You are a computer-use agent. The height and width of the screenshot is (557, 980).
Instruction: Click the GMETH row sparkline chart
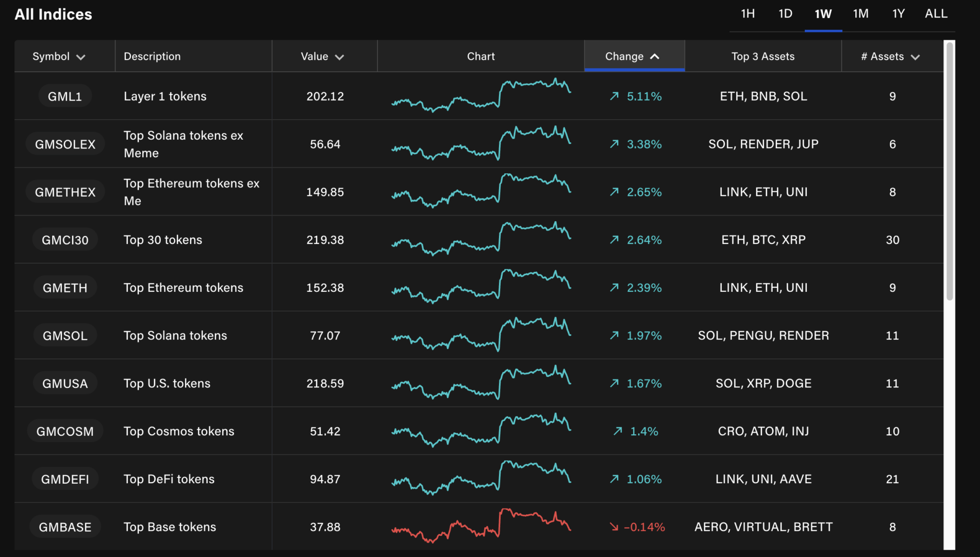[x=481, y=287]
